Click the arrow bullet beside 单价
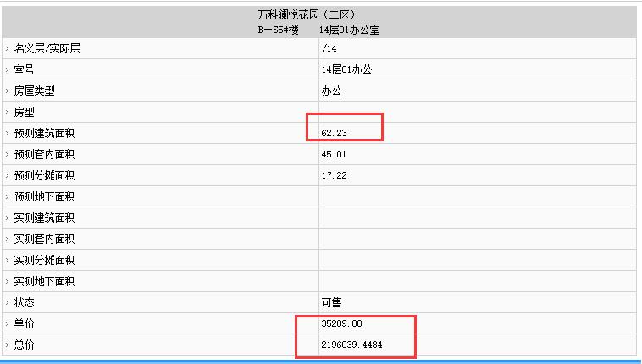 [7, 324]
